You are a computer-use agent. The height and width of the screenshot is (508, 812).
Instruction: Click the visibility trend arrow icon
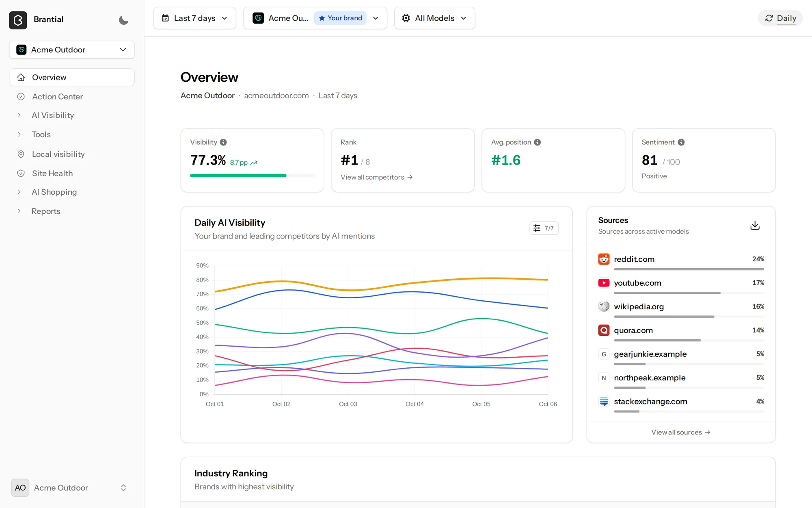pos(254,163)
